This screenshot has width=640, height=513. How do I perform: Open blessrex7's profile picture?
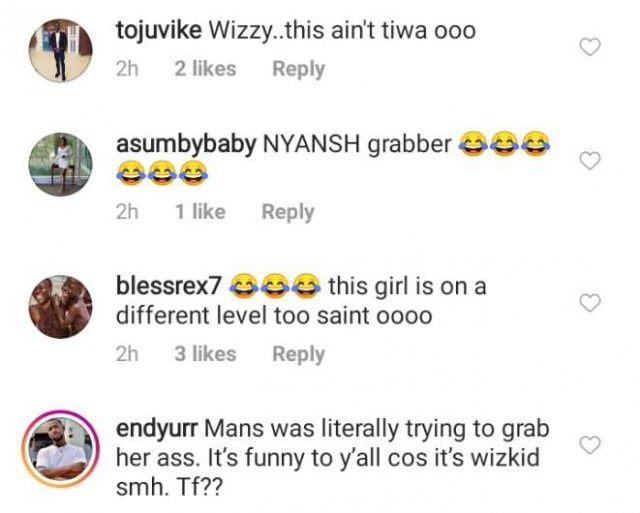(60, 306)
